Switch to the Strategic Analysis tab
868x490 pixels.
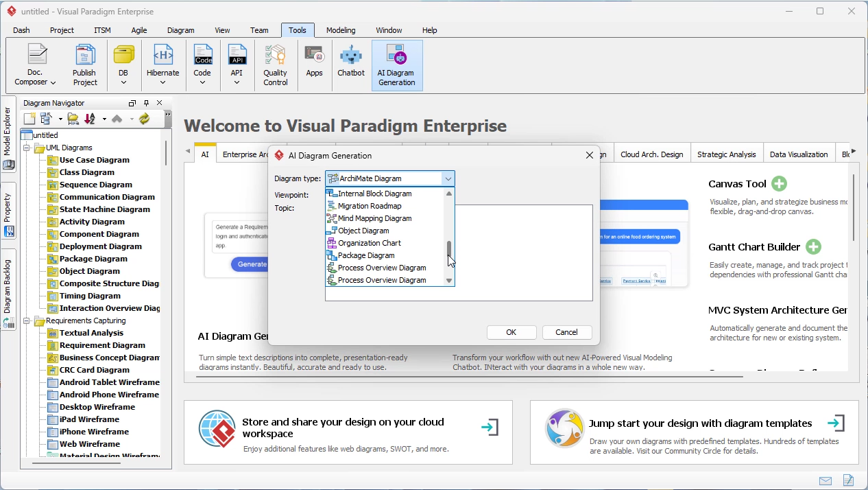726,154
